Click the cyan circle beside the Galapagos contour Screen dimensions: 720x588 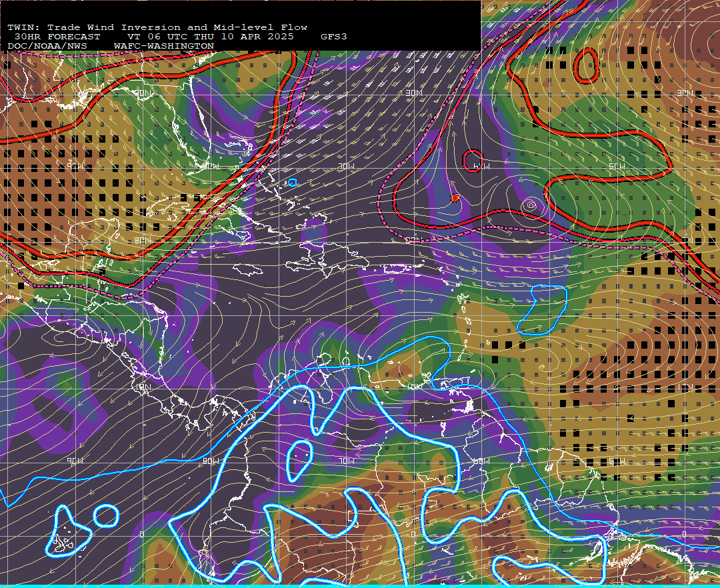[x=106, y=515]
